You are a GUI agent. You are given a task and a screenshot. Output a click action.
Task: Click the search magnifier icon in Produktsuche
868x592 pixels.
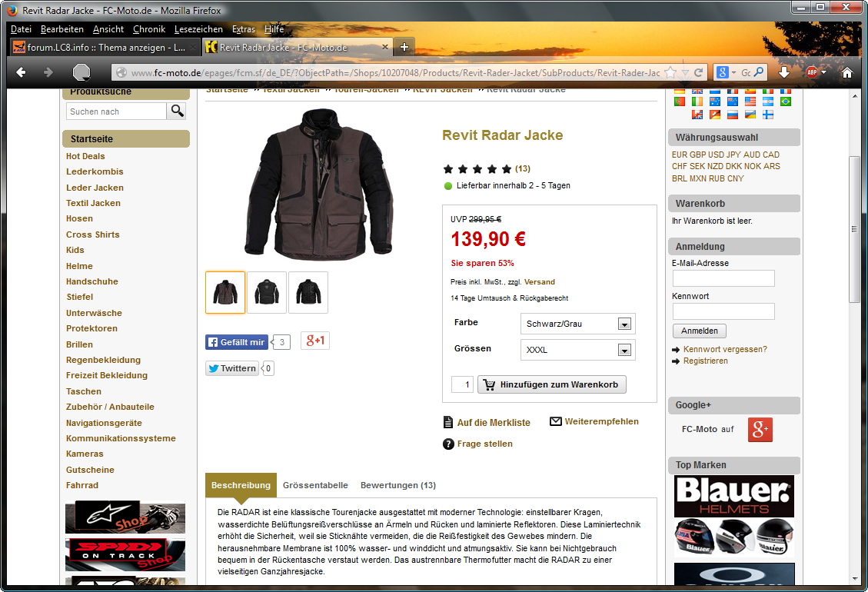pos(178,111)
